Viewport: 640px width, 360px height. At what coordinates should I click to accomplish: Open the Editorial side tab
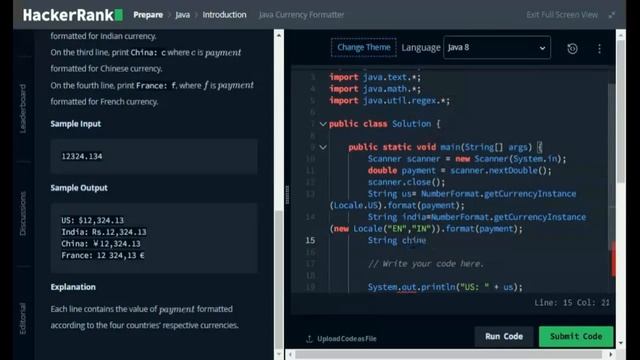23,318
